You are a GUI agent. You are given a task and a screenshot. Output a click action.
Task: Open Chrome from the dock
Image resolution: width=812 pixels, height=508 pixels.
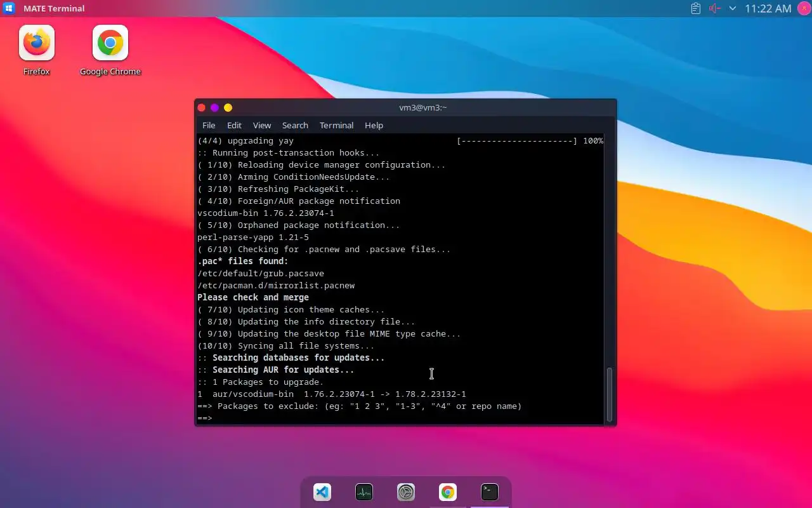pyautogui.click(x=448, y=492)
